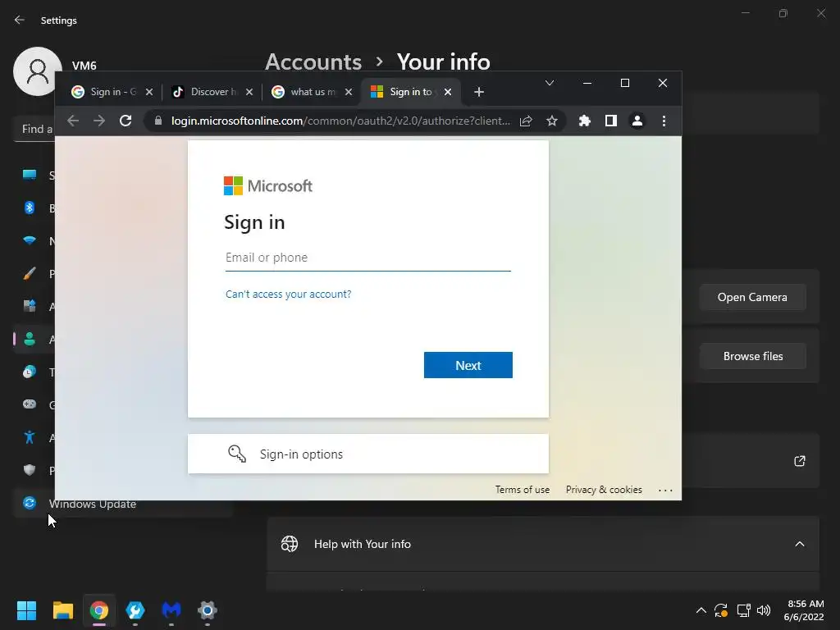Show hidden system tray icons
The image size is (840, 630).
click(701, 610)
